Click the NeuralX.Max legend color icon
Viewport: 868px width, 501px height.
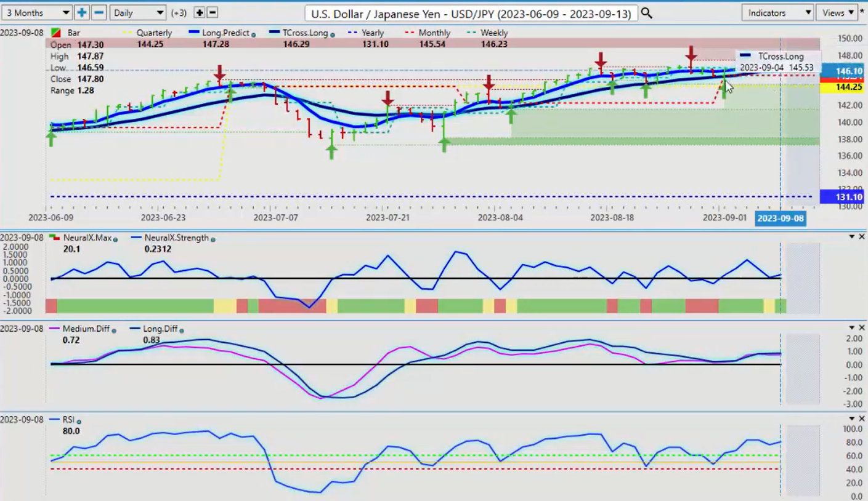55,238
